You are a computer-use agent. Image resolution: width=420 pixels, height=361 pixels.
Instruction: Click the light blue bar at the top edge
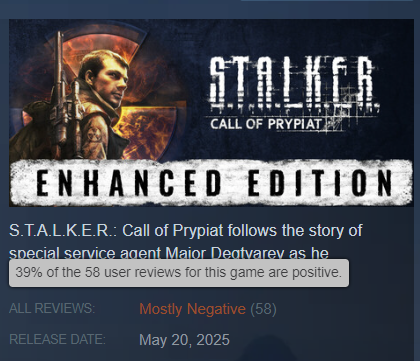[327, 1]
